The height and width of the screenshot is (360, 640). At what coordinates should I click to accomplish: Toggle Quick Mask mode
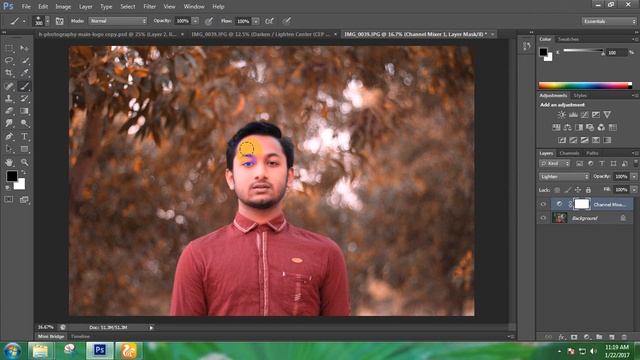[9, 200]
